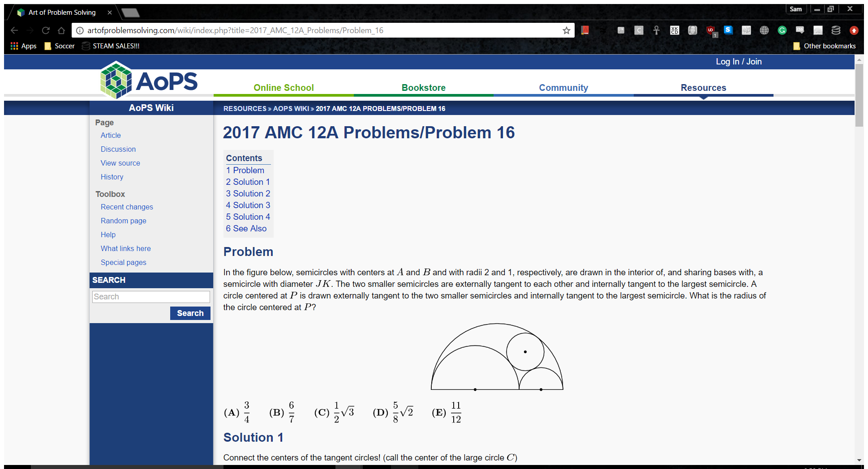This screenshot has width=868, height=469.
Task: Click the page vertical scrollbar thumb
Action: (x=859, y=95)
